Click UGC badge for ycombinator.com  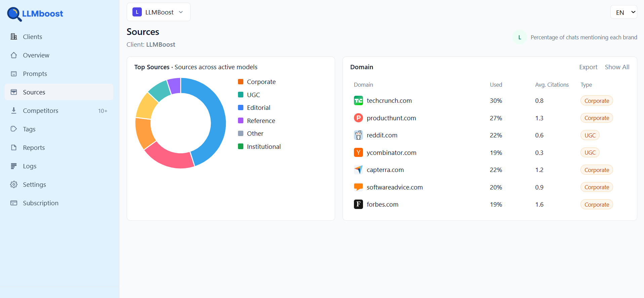coord(590,153)
